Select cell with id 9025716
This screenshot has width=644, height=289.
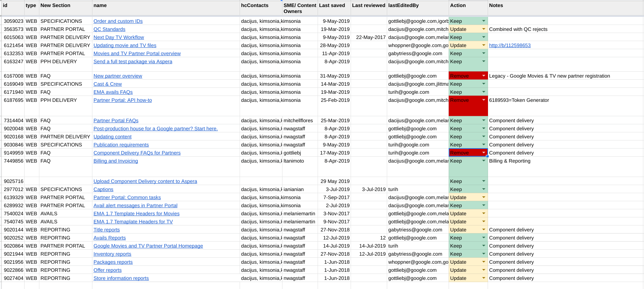pyautogui.click(x=13, y=181)
